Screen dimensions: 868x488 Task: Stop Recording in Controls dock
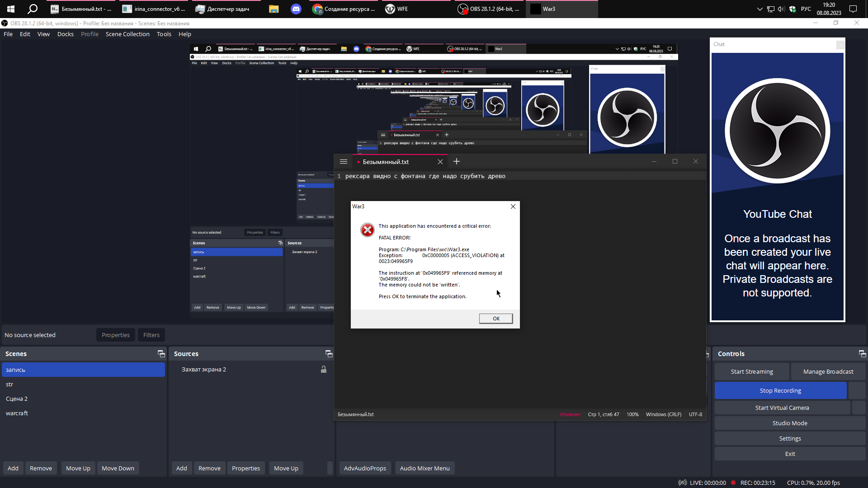click(x=780, y=390)
